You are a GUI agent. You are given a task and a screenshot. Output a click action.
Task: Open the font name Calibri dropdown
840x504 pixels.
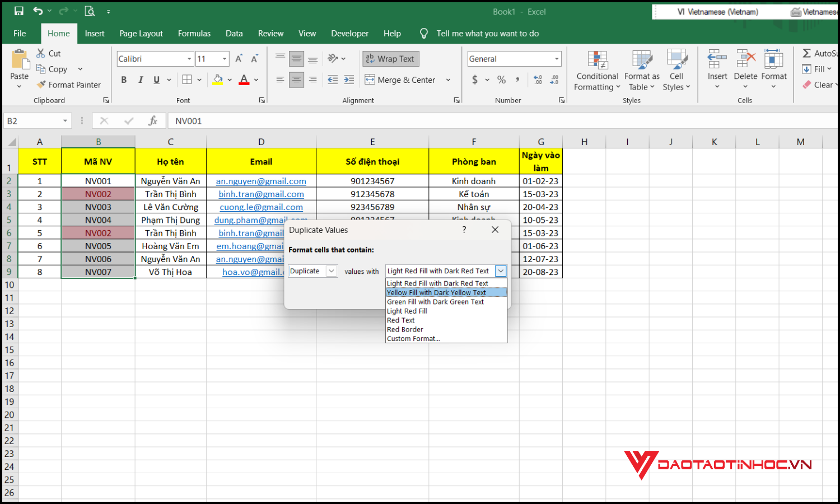(189, 59)
